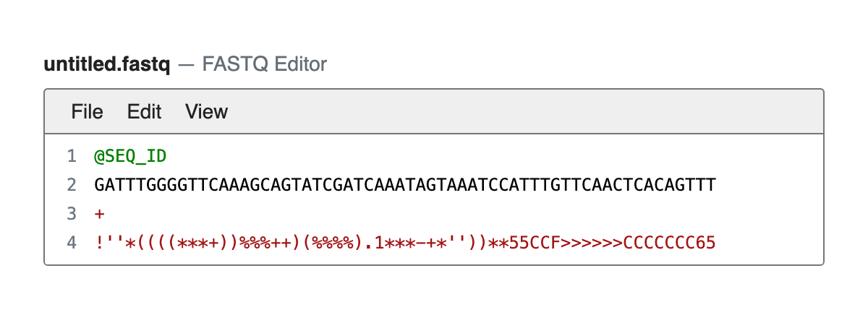Click the quality score string on line 4
The height and width of the screenshot is (315, 868).
pos(405,243)
